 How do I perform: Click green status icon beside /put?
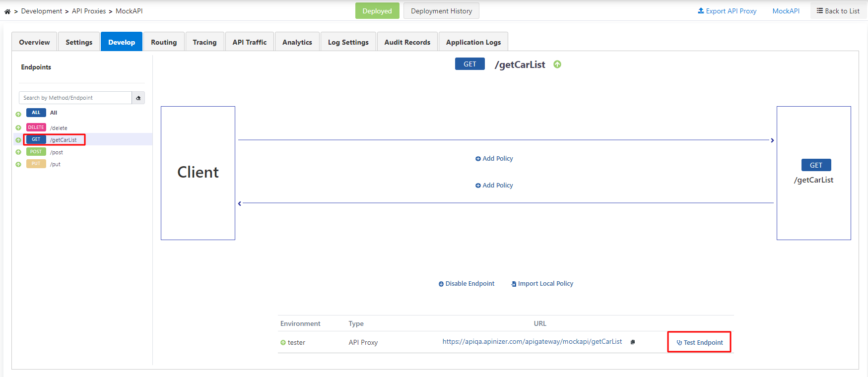(18, 164)
